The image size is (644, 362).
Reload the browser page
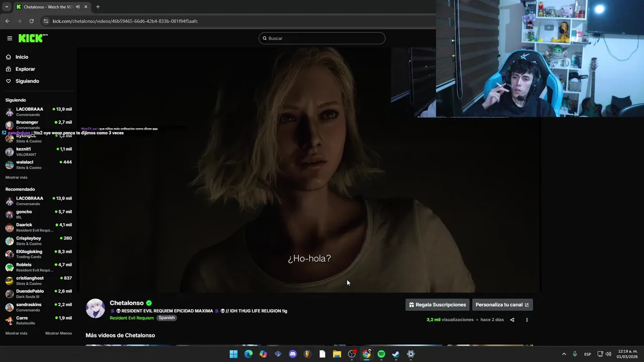pyautogui.click(x=31, y=21)
